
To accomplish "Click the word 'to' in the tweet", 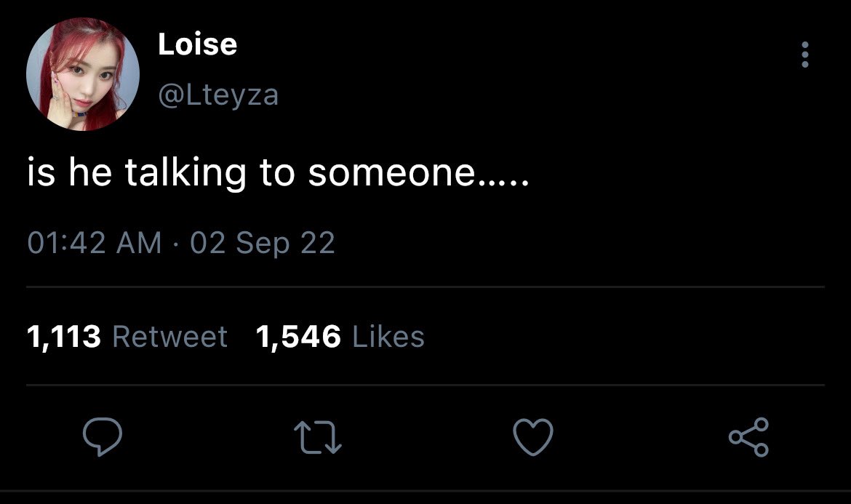I will pos(277,173).
